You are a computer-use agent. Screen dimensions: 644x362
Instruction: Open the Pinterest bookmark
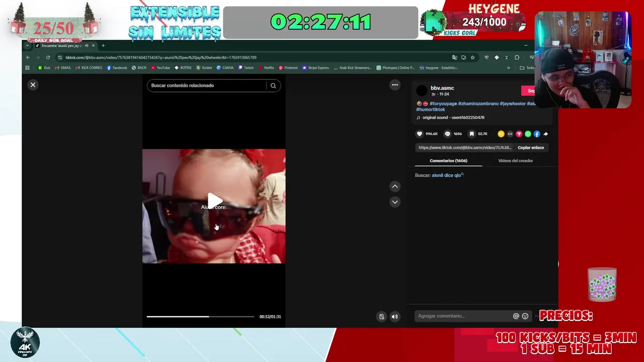click(288, 68)
